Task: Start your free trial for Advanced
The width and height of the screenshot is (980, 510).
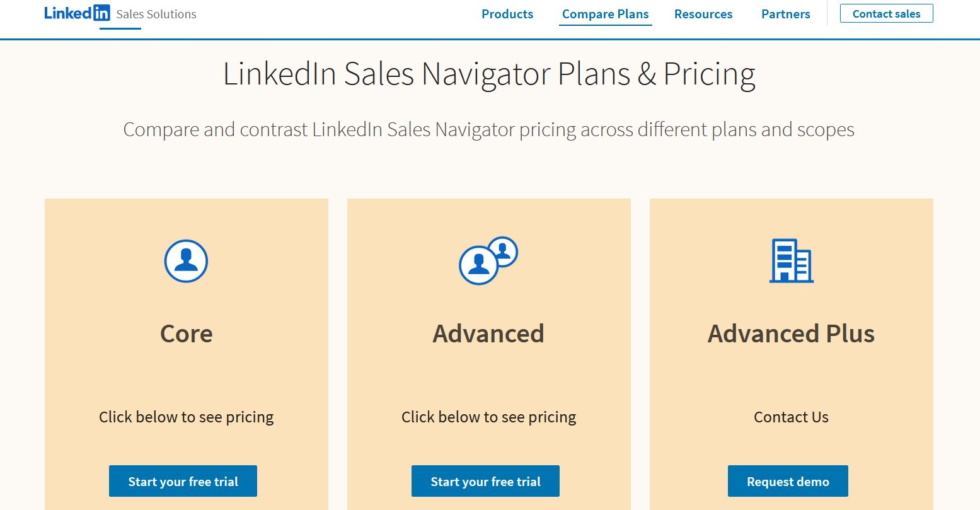Action: click(x=485, y=482)
